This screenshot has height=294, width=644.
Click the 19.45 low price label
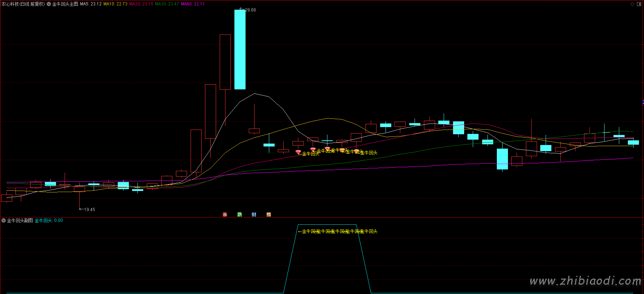pos(89,210)
